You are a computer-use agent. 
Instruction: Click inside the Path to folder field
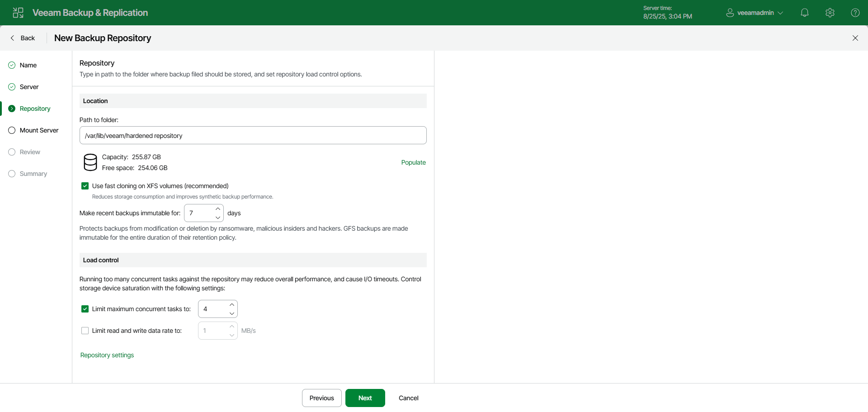click(253, 135)
